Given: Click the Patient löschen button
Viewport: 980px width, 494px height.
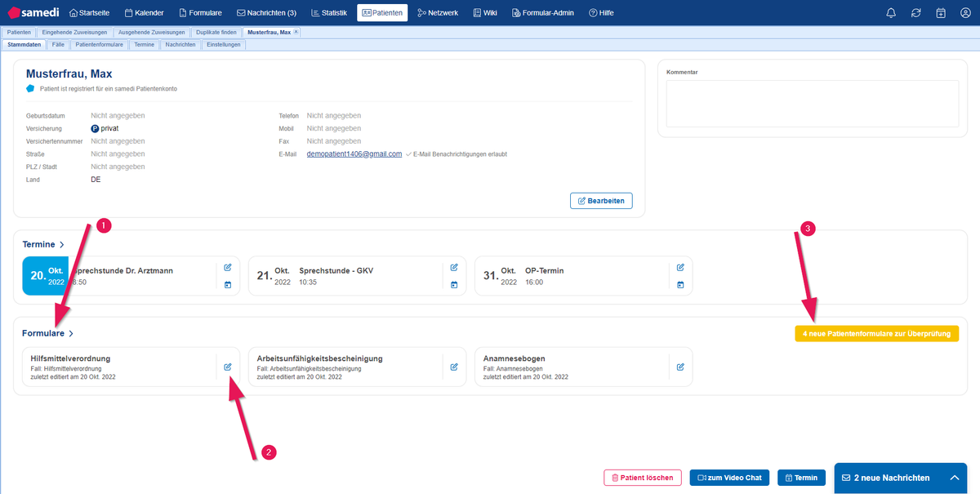Looking at the screenshot, I should 643,478.
